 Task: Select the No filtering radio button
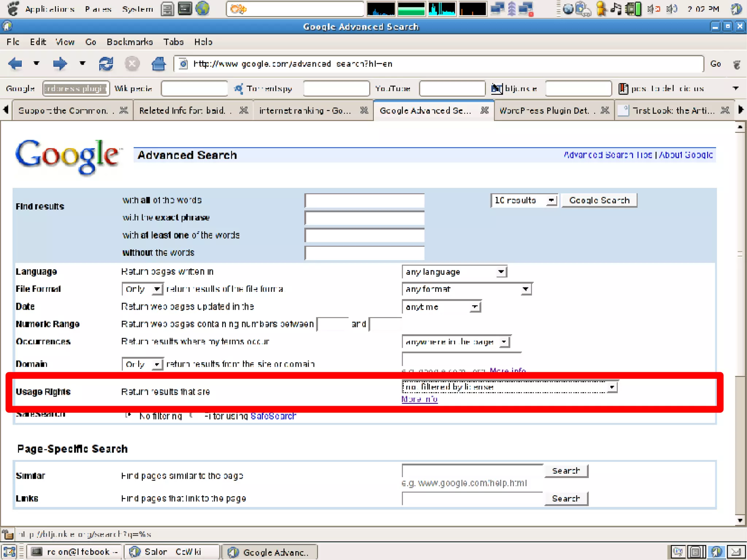[128, 415]
